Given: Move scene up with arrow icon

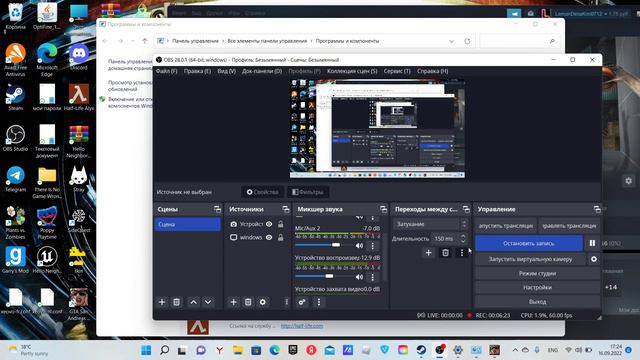Looking at the screenshot, I should 193,302.
